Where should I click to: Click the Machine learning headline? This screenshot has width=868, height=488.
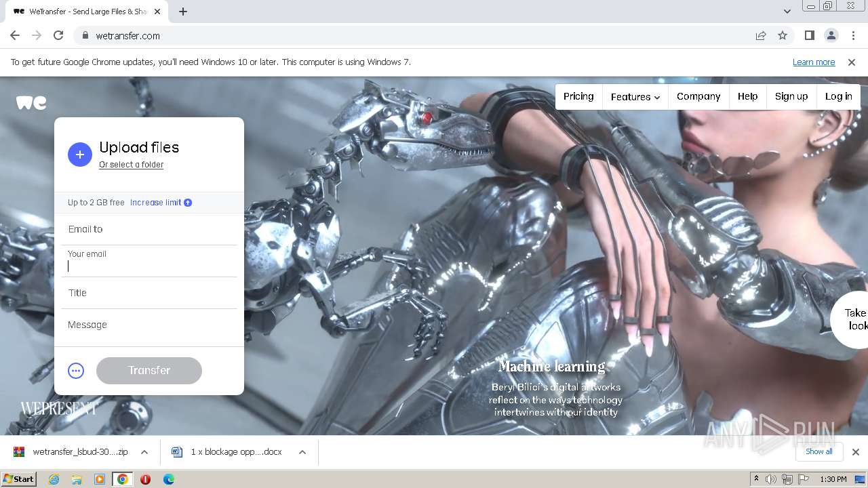tap(552, 367)
